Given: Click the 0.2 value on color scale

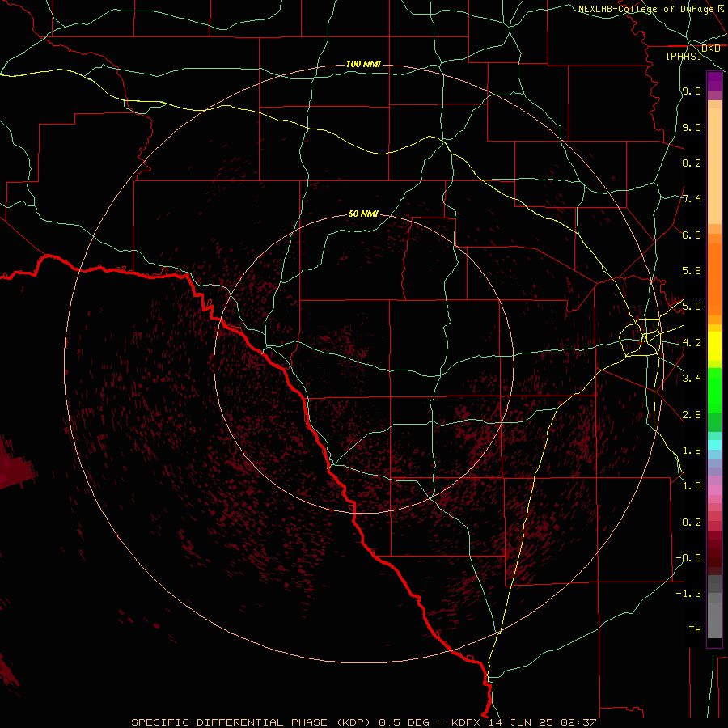Looking at the screenshot, I should point(692,523).
